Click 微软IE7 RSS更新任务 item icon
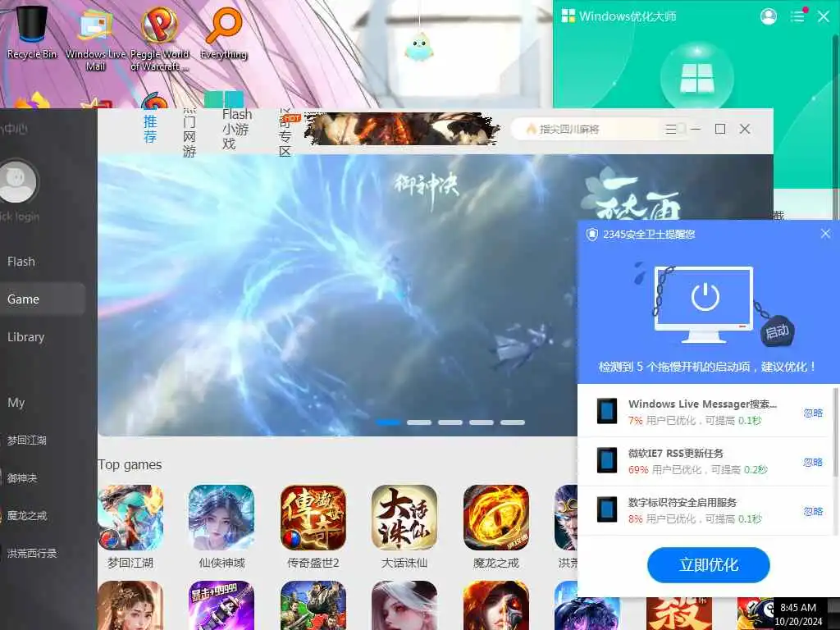Image resolution: width=840 pixels, height=630 pixels. [x=607, y=460]
